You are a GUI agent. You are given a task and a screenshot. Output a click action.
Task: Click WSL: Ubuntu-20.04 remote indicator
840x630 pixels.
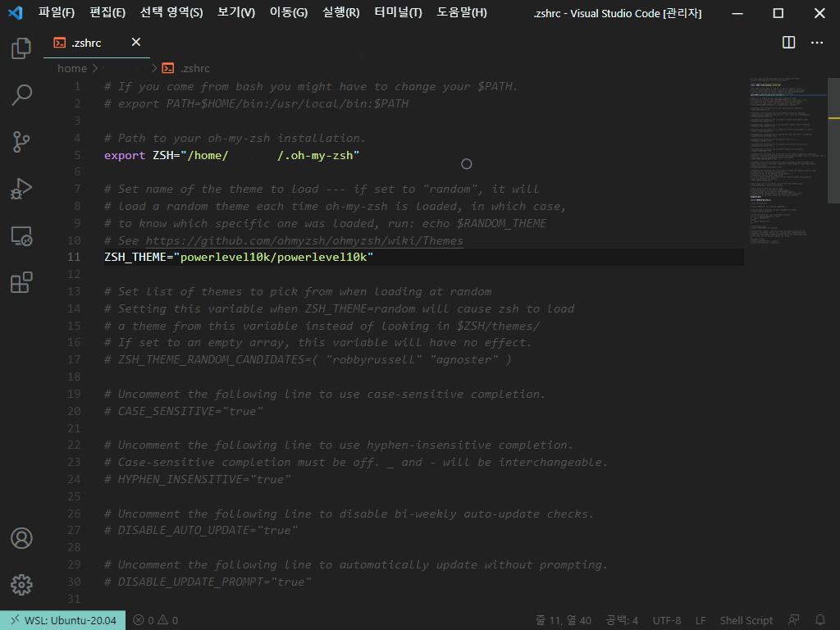(x=62, y=620)
